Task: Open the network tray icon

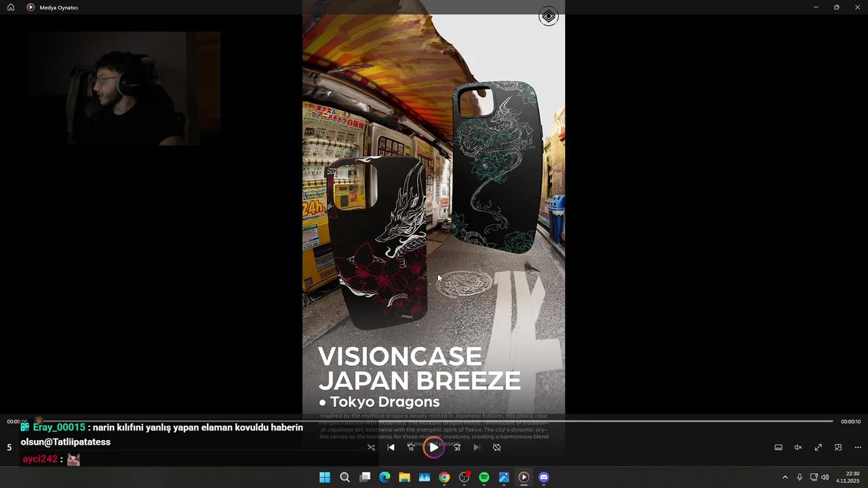Action: click(x=814, y=477)
